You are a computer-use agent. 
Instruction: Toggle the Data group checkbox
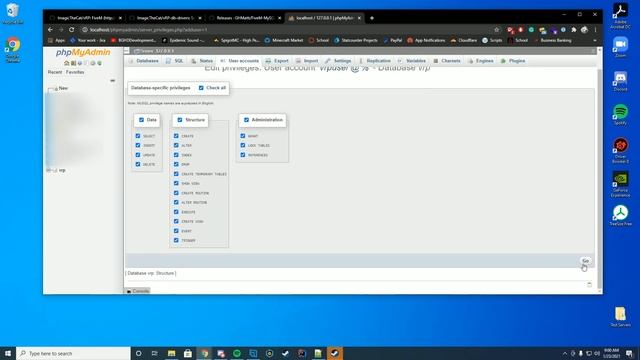coord(141,120)
